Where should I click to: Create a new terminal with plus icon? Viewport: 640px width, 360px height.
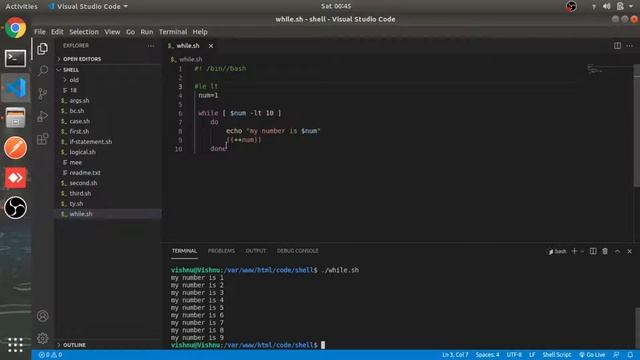point(574,251)
